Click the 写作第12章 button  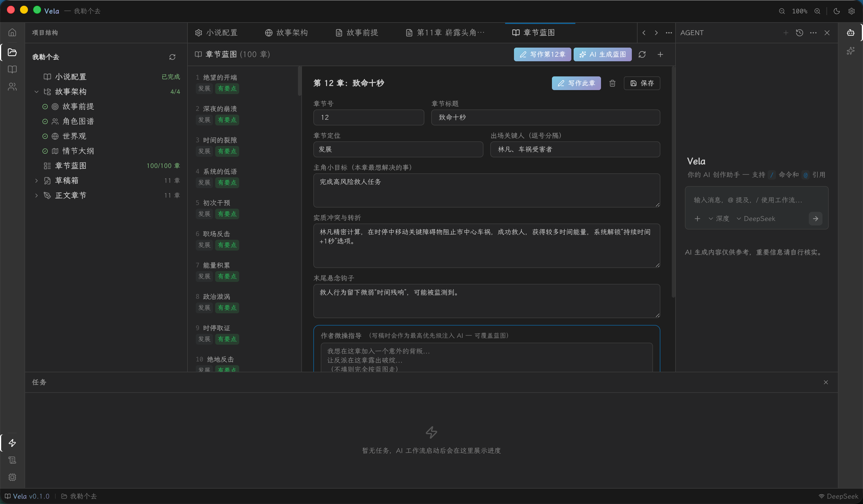542,54
